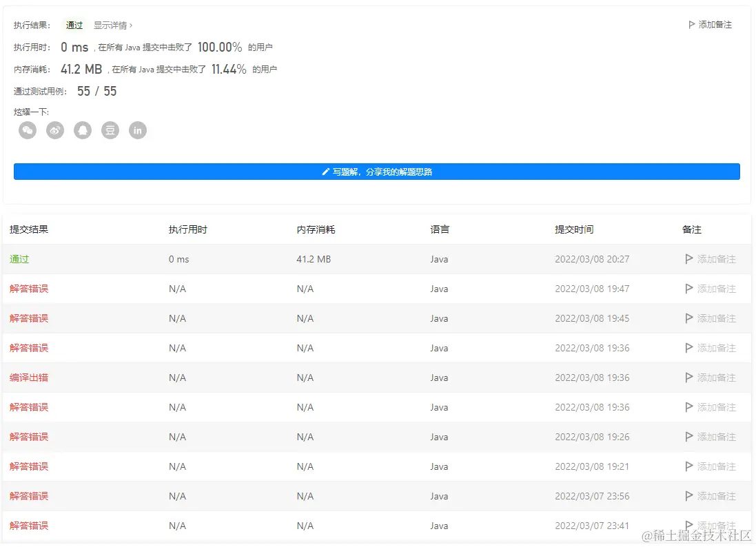The image size is (756, 547).
Task: Click 内存消耗 column header
Action: (x=316, y=229)
